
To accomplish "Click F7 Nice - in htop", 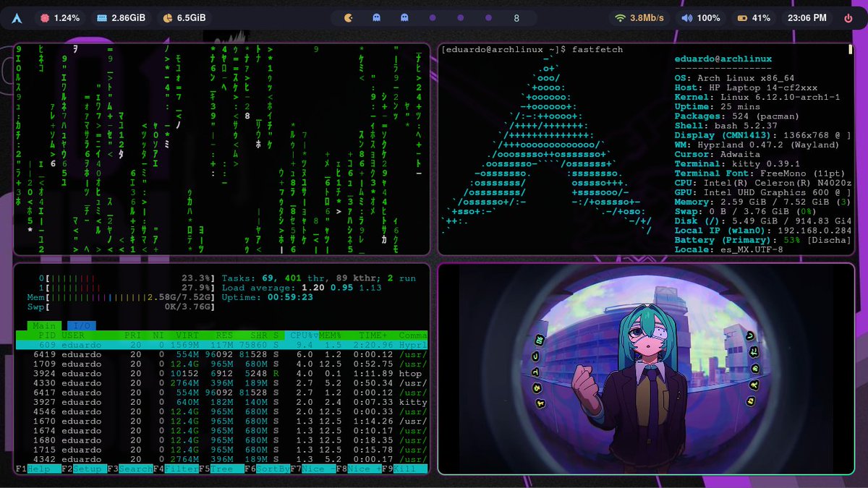I will pyautogui.click(x=313, y=469).
